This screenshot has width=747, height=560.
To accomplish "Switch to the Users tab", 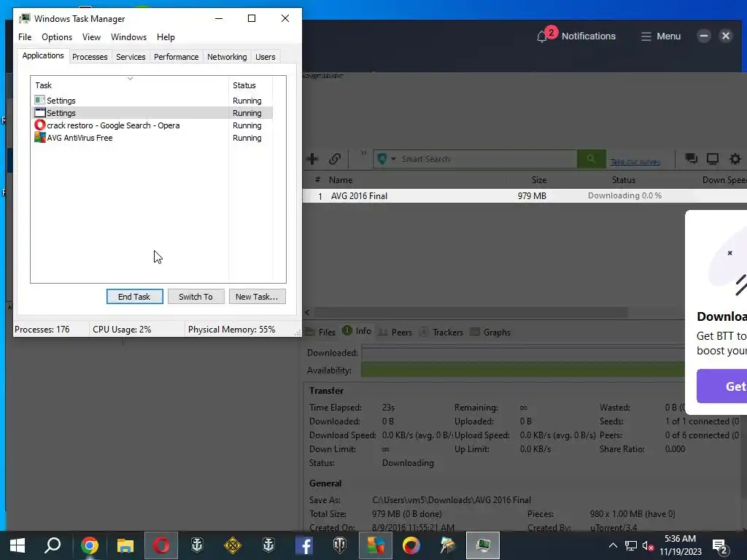I will pos(266,57).
